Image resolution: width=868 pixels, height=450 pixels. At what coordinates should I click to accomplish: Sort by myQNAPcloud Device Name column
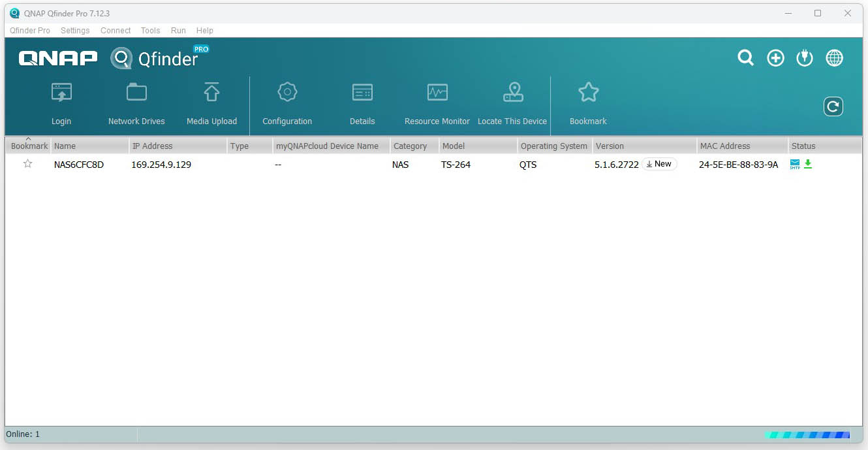pos(332,146)
